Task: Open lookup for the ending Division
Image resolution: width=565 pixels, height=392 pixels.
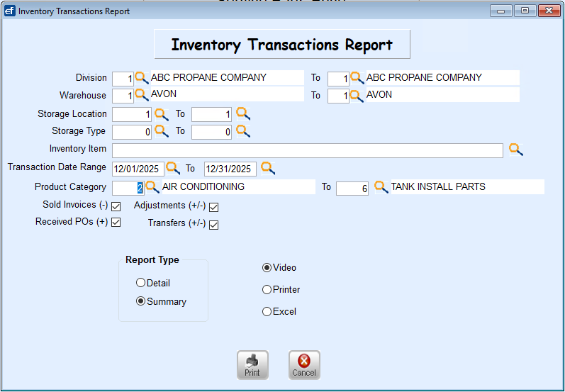Action: tap(357, 78)
